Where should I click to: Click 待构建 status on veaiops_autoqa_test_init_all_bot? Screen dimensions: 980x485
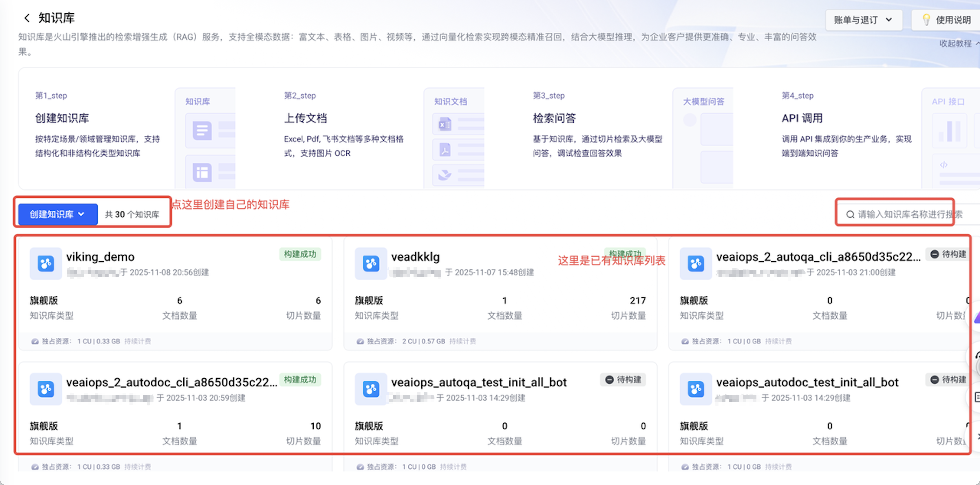click(x=623, y=379)
